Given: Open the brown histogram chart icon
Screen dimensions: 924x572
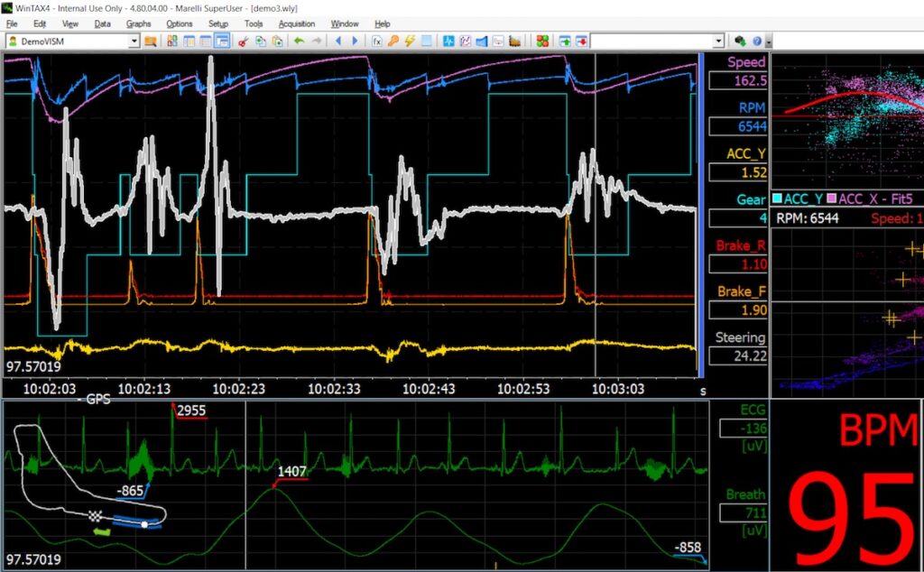Looking at the screenshot, I should click(x=515, y=42).
